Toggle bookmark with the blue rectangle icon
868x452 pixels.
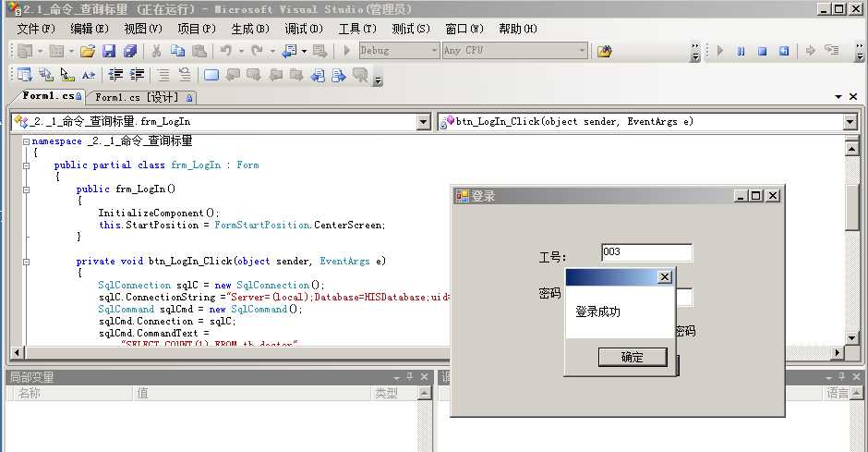(x=211, y=74)
